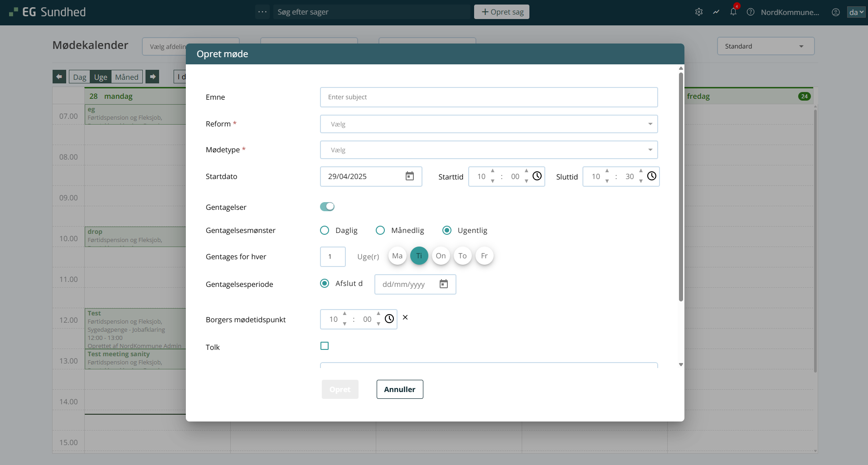Open the Startdato calendar picker icon
The height and width of the screenshot is (465, 868).
coord(409,176)
